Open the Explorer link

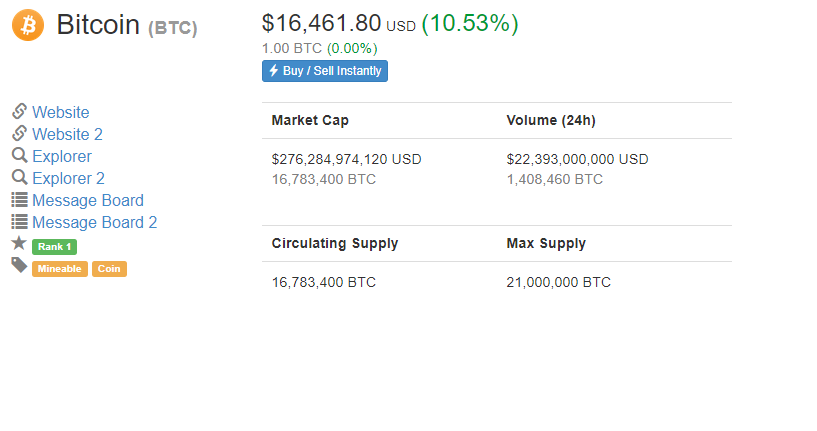[x=62, y=156]
